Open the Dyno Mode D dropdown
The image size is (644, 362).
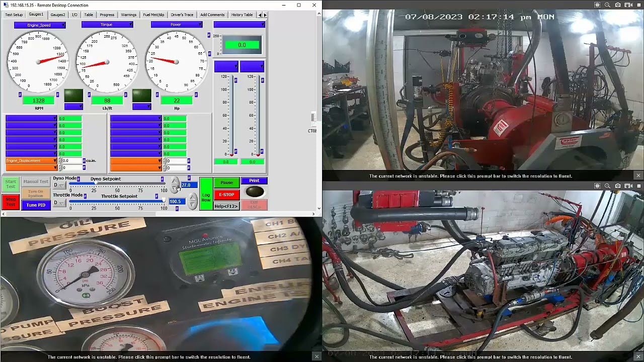click(x=59, y=185)
